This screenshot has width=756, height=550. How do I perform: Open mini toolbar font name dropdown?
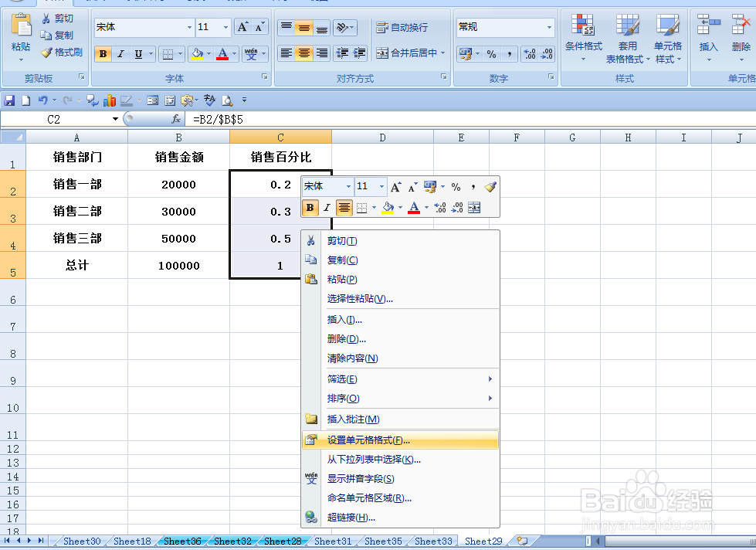[348, 186]
